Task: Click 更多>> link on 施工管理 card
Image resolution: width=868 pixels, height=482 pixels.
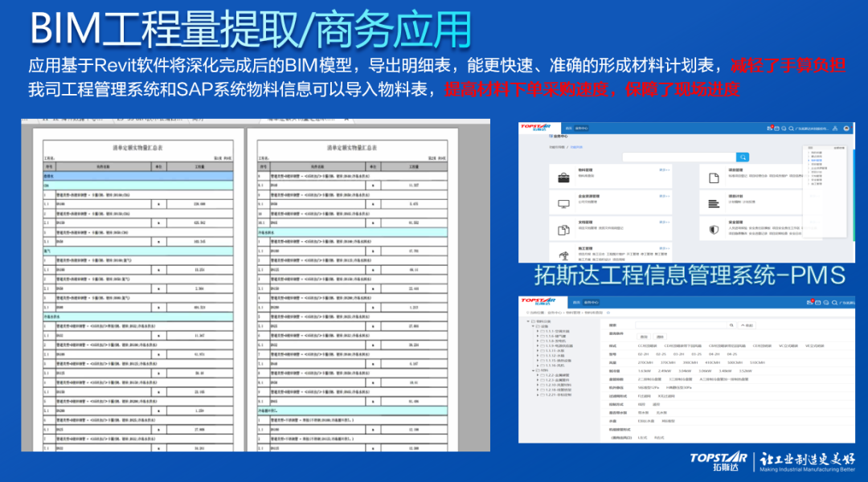Action: [665, 248]
